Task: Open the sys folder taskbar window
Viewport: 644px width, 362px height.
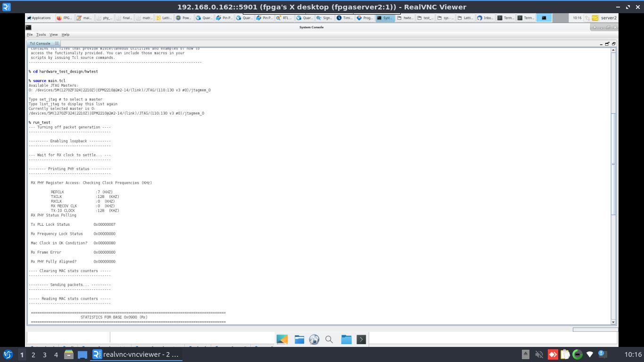Action: point(445,18)
